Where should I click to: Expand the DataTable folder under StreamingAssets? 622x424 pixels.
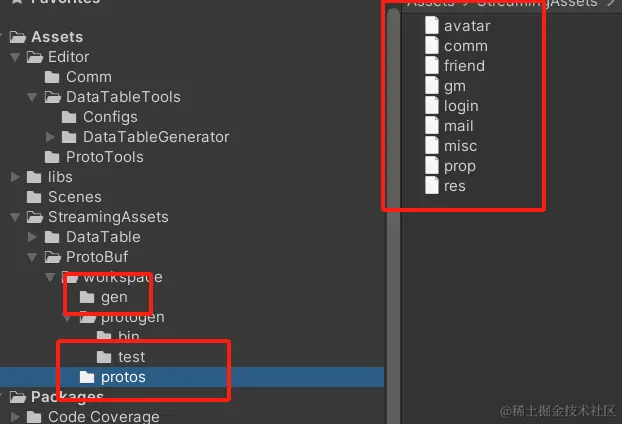tap(33, 237)
